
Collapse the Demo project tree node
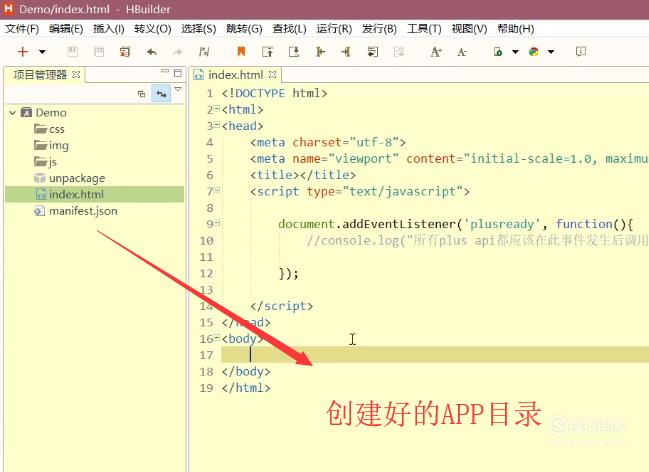click(x=12, y=113)
